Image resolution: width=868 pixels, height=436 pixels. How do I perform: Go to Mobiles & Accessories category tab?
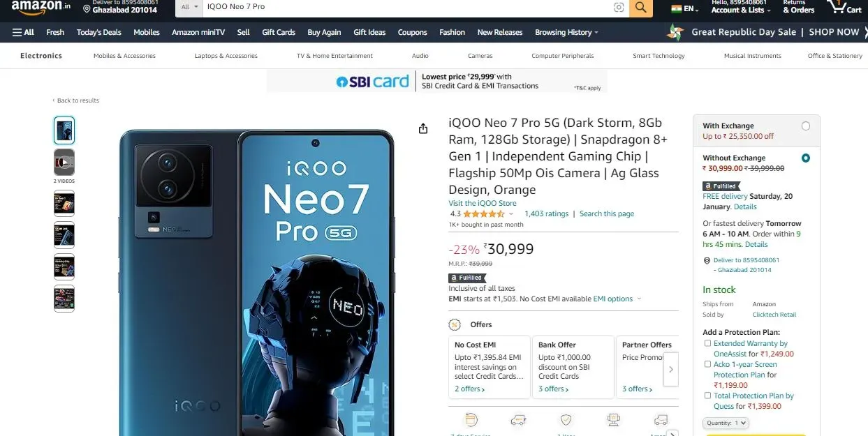tap(124, 56)
